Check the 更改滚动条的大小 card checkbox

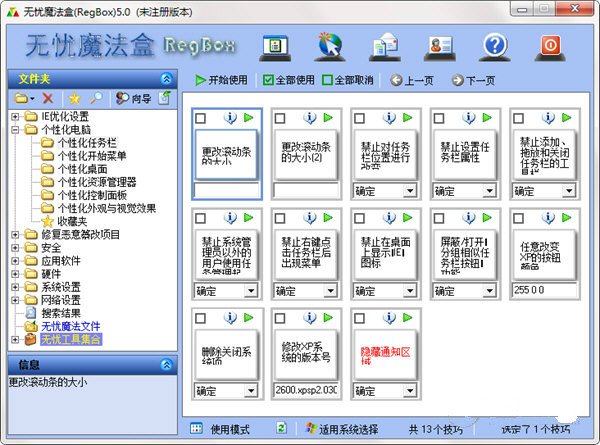click(x=201, y=118)
